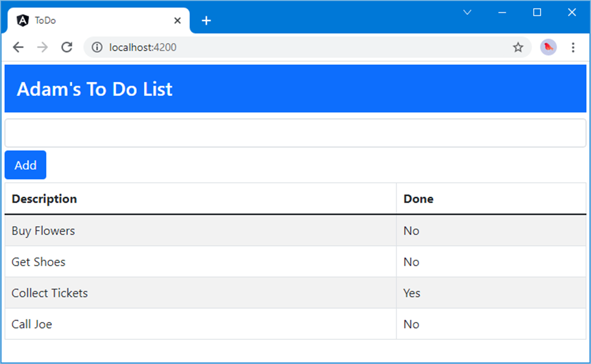Click the Buy Flowers row
This screenshot has height=364, width=591.
point(43,231)
